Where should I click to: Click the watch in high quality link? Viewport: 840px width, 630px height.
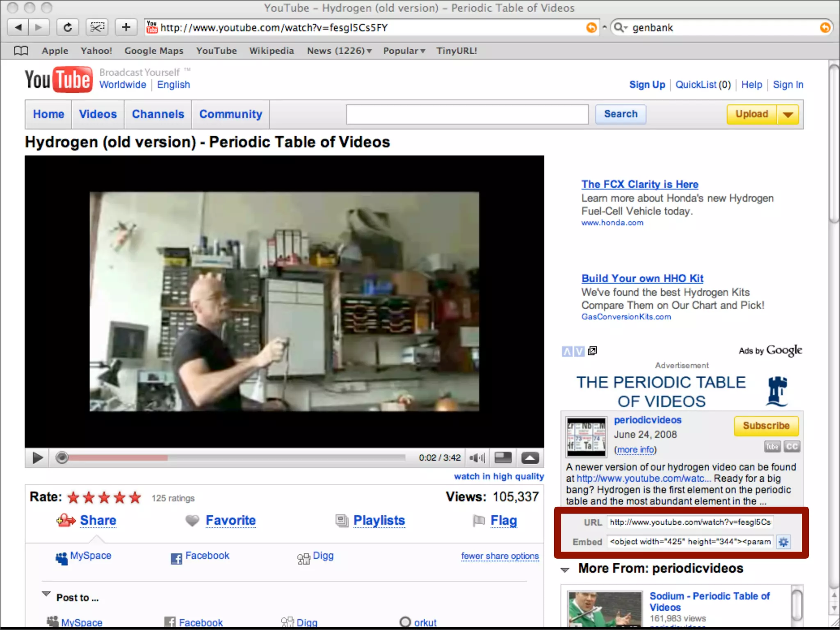tap(498, 476)
